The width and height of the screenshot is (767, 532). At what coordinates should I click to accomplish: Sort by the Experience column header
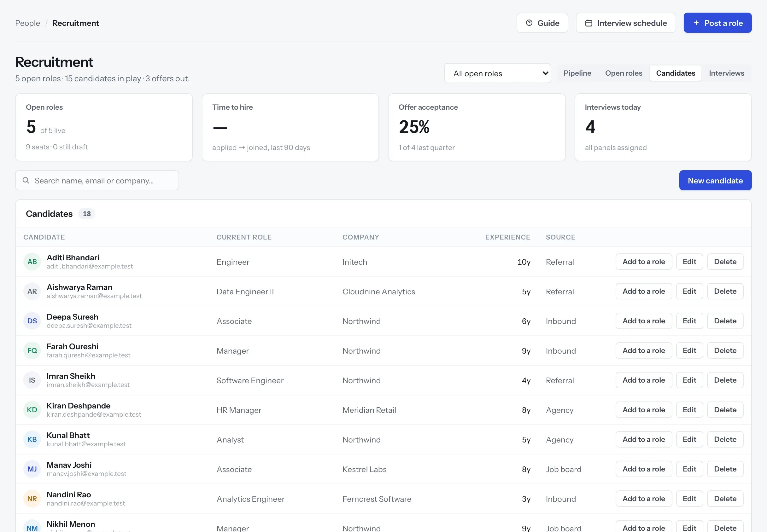(x=507, y=237)
